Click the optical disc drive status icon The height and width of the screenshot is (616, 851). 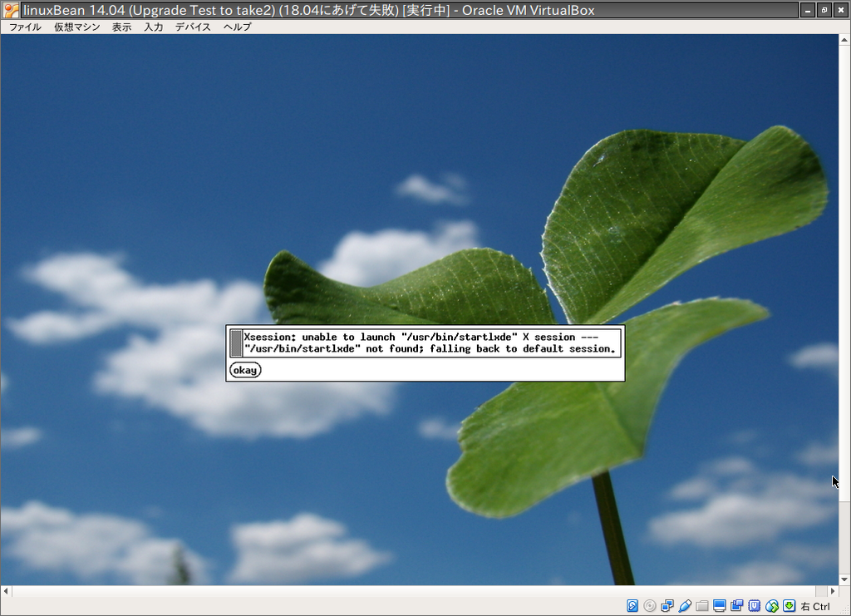(648, 606)
